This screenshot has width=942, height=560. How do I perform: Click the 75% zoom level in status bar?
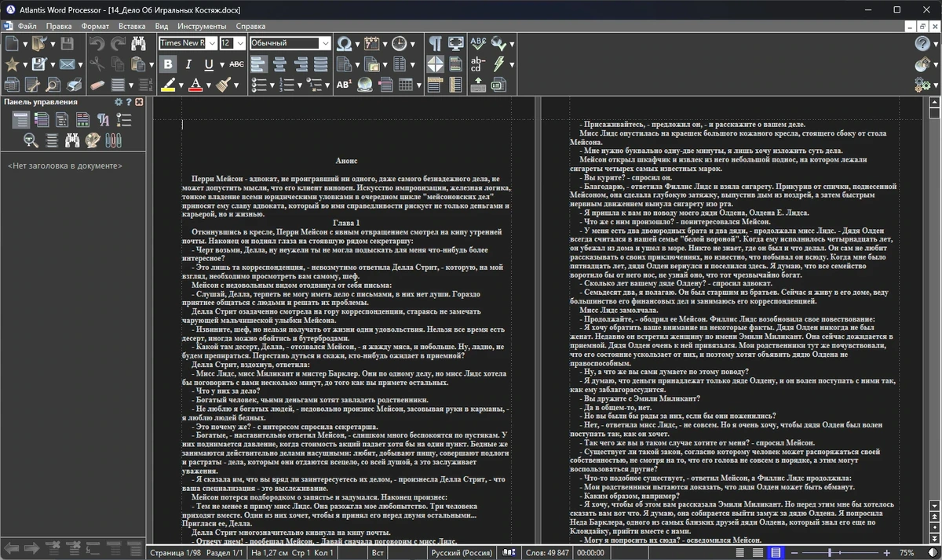click(906, 553)
